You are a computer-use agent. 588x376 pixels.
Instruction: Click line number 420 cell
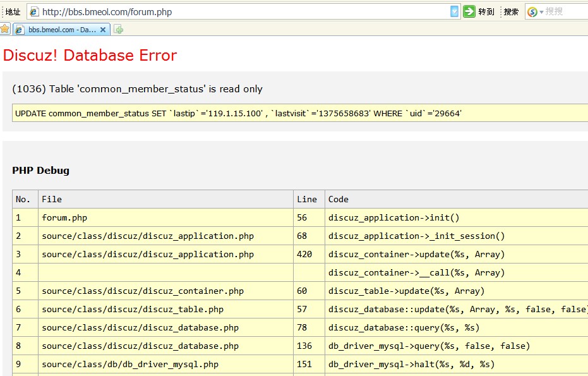[309, 255]
